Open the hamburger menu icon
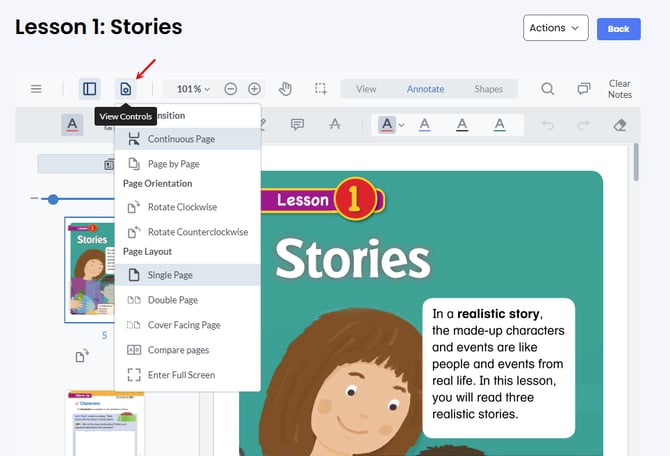 [x=36, y=89]
